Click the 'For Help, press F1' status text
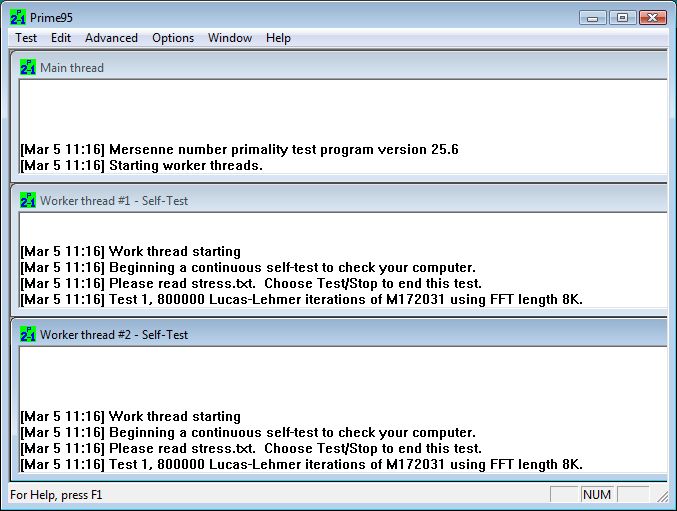 click(56, 495)
